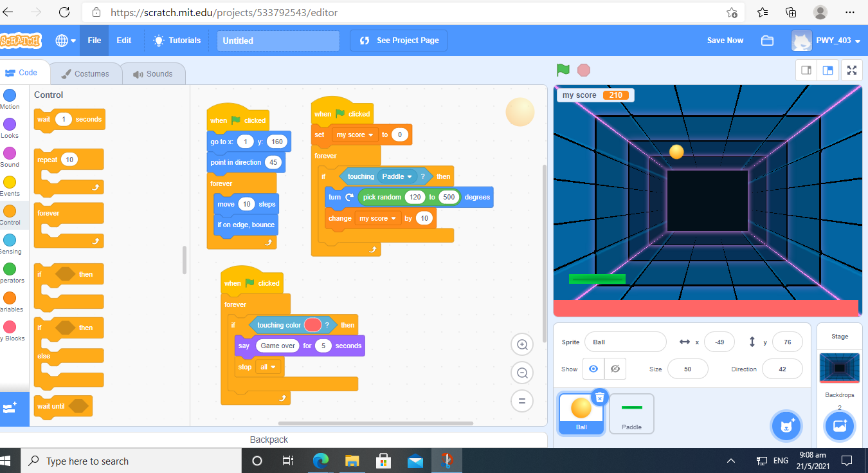Open the stop all dropdown in block

[273, 367]
